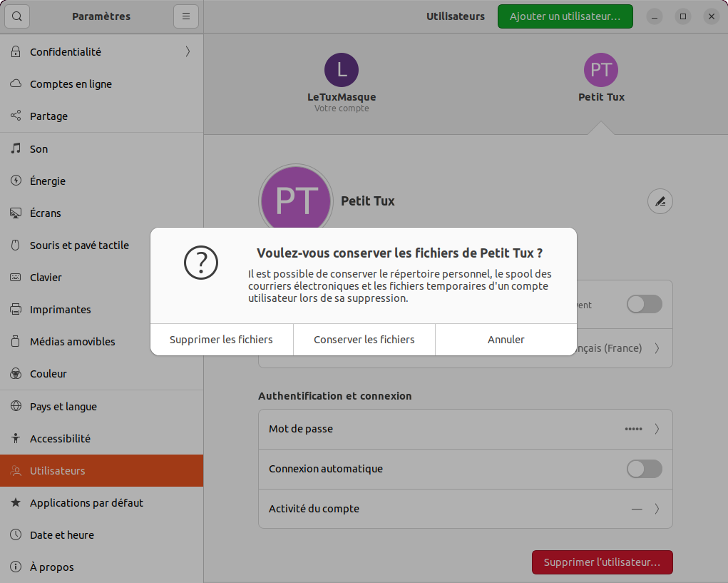Open the Activité du compte chevron
The width and height of the screenshot is (728, 583).
pos(657,509)
